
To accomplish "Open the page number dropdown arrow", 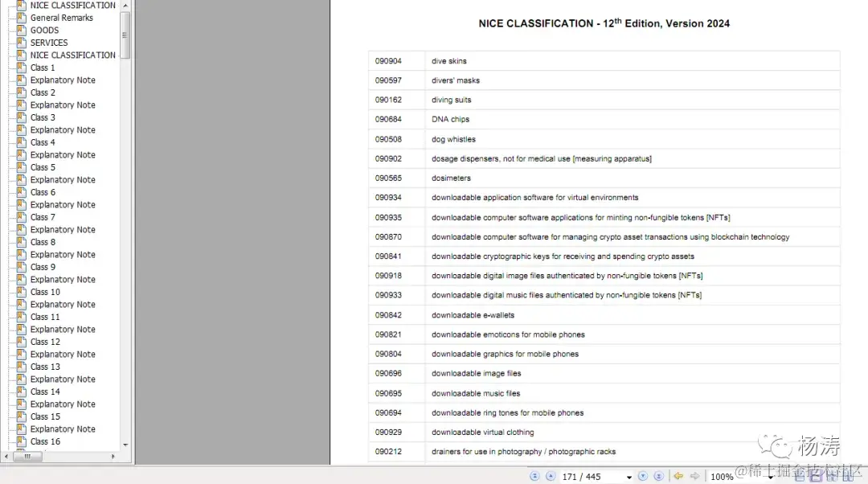I will tap(628, 477).
